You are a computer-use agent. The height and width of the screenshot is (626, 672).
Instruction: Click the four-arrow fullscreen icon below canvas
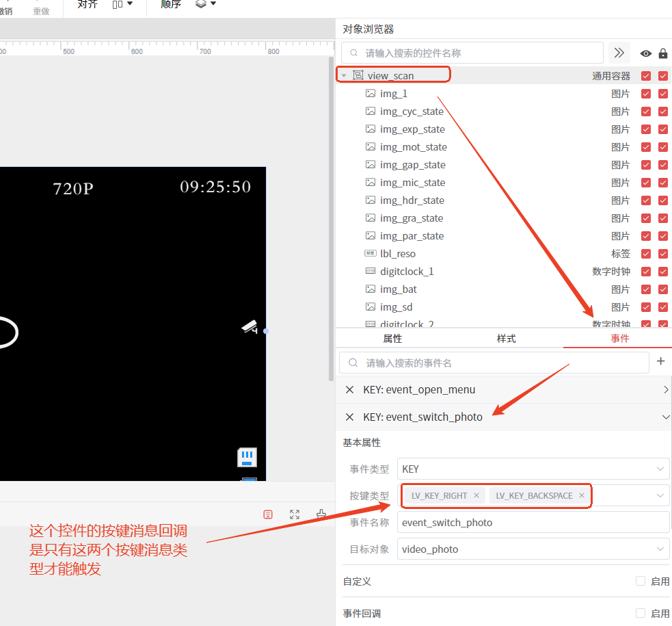coord(295,514)
